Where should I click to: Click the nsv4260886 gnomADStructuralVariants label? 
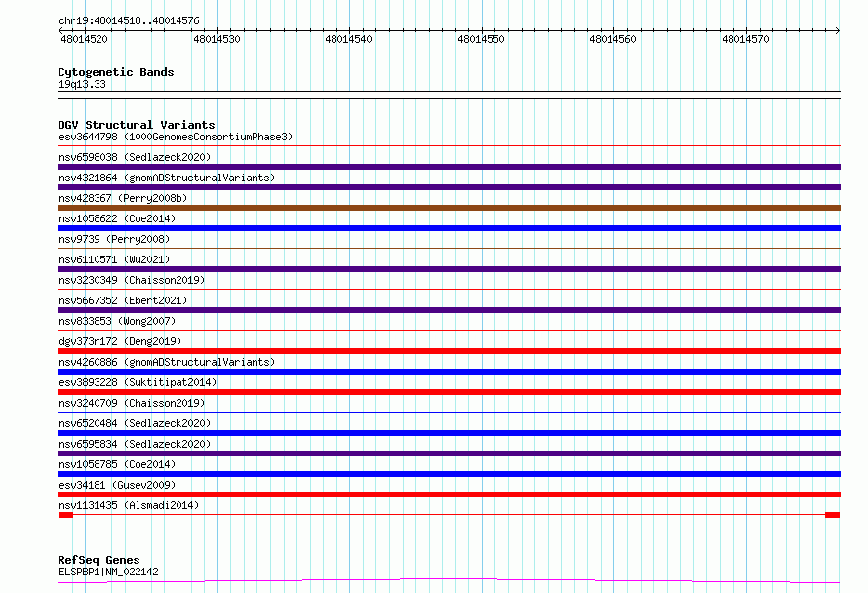(167, 362)
